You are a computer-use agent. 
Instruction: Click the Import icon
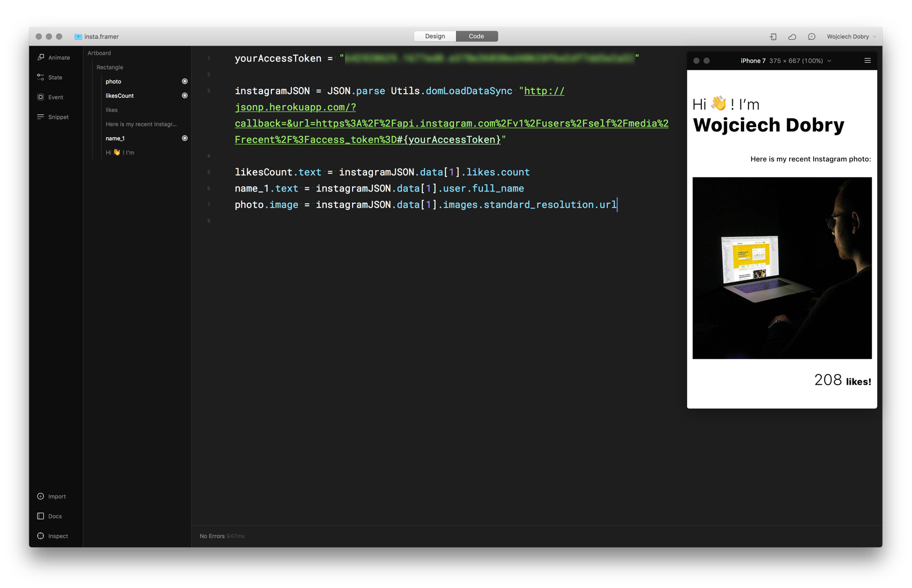pos(41,496)
